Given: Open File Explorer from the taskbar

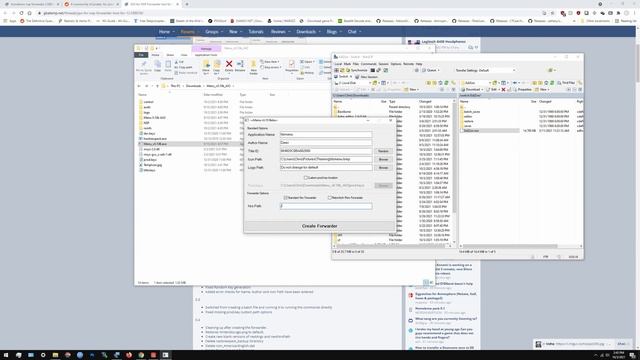Looking at the screenshot, I should [x=55, y=355].
